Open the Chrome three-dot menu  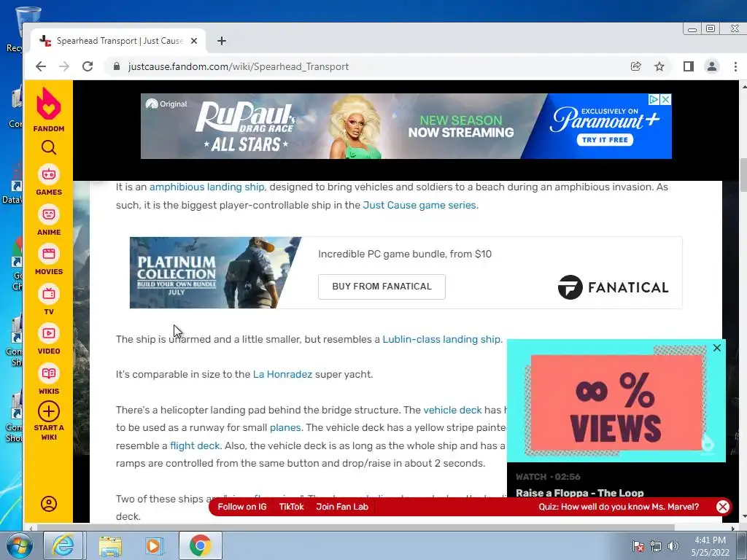(x=735, y=66)
